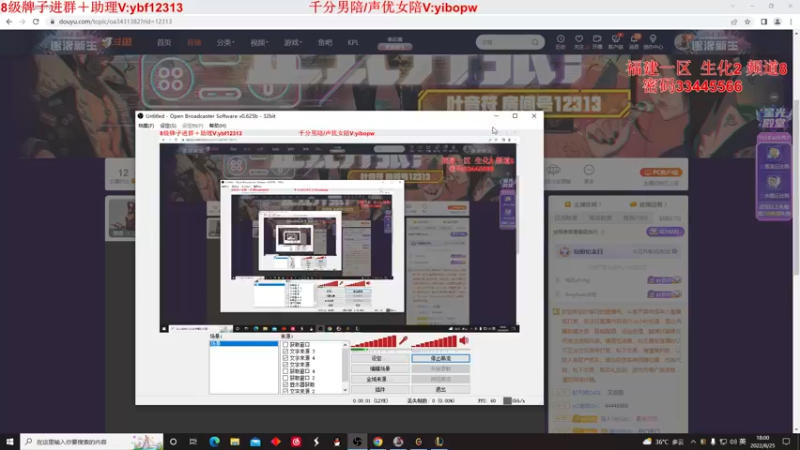This screenshot has height=450, width=800.
Task: Open the 全域来源 global sources button
Action: (380, 379)
